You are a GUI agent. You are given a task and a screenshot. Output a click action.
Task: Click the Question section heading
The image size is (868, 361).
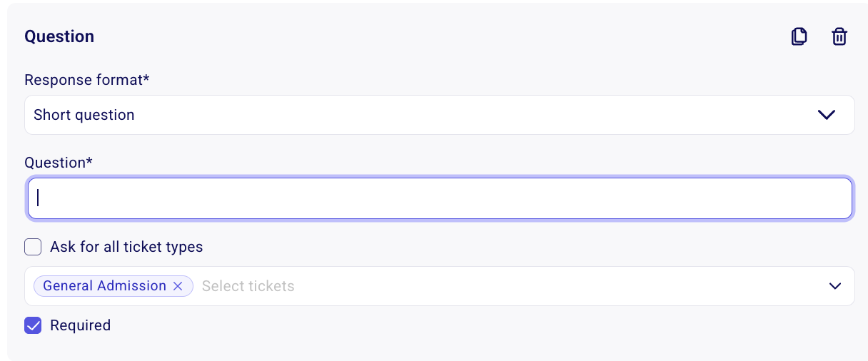coord(59,36)
